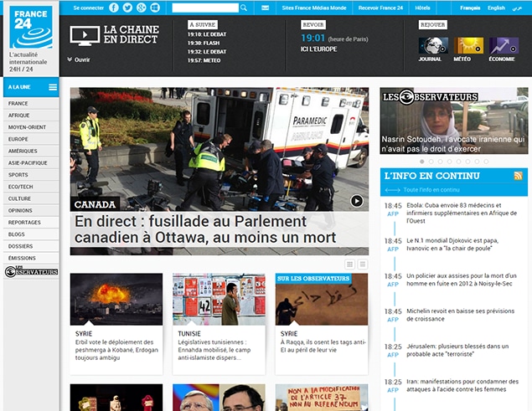The width and height of the screenshot is (532, 411).
Task: Switch language to Arabic
Action: (517, 8)
